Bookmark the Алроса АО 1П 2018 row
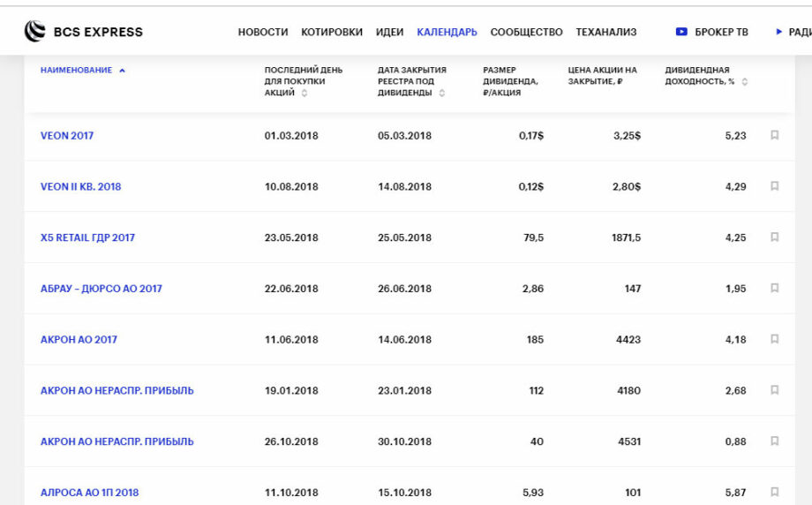812x505 pixels. [774, 492]
